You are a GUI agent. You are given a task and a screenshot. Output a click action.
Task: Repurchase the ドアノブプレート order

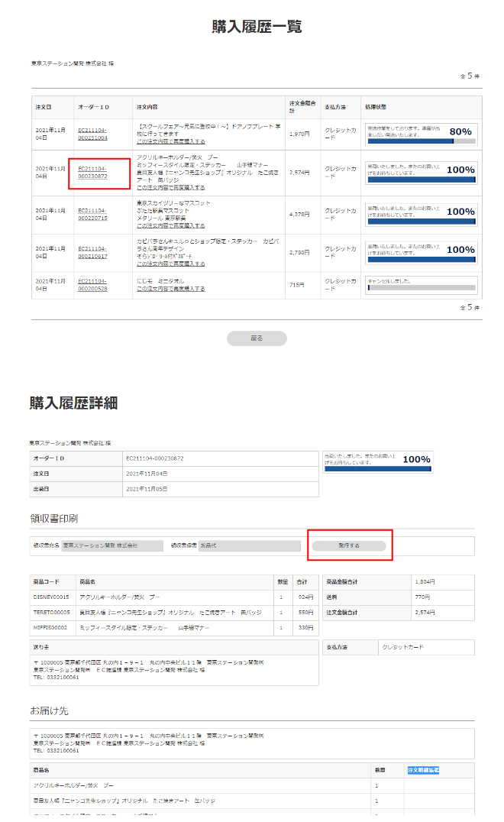[170, 142]
